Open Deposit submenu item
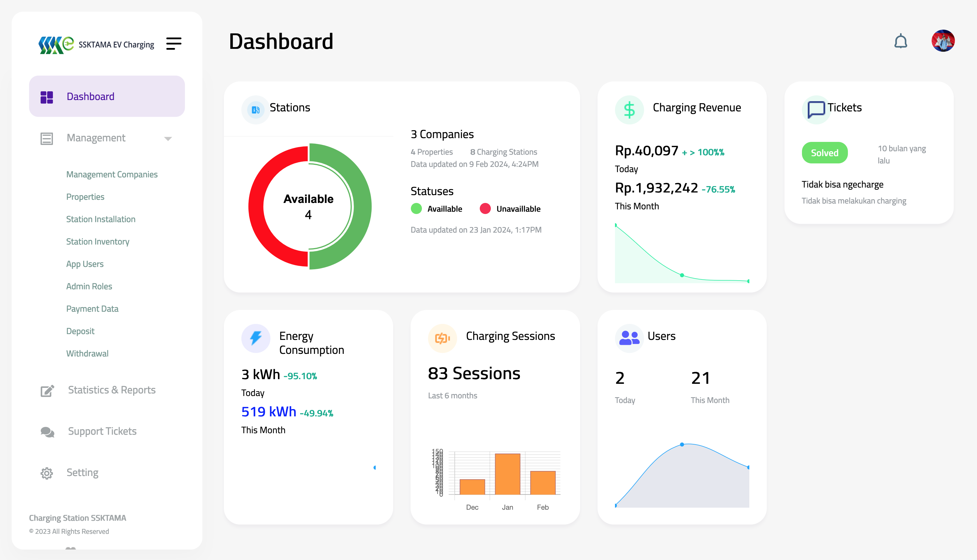 (x=80, y=331)
